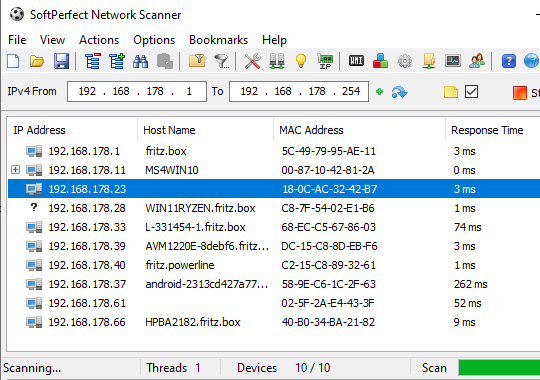The height and width of the screenshot is (380, 540).
Task: Open the Options menu
Action: 154,40
